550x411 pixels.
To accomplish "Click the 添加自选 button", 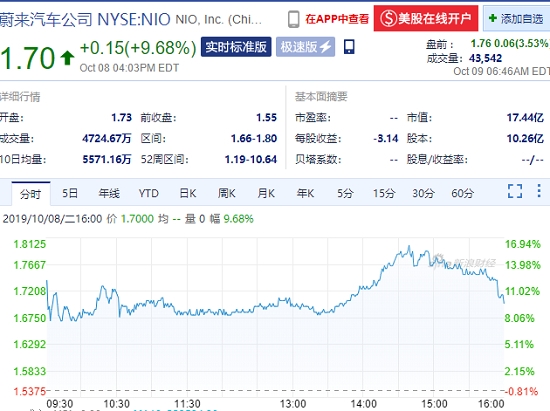I will click(516, 19).
